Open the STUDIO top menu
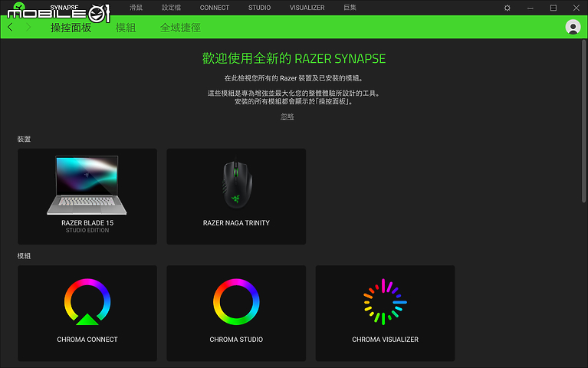 coord(259,8)
